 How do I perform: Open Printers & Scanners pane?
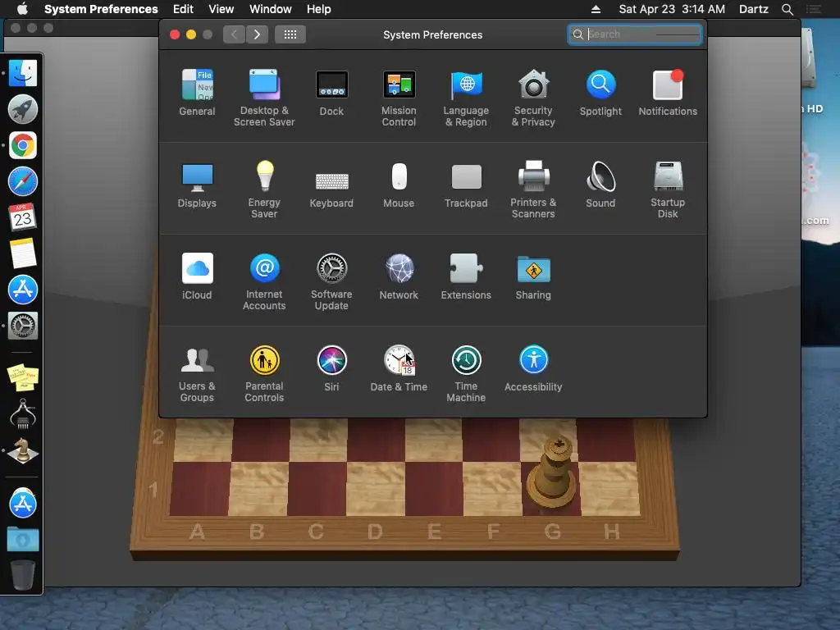[533, 189]
